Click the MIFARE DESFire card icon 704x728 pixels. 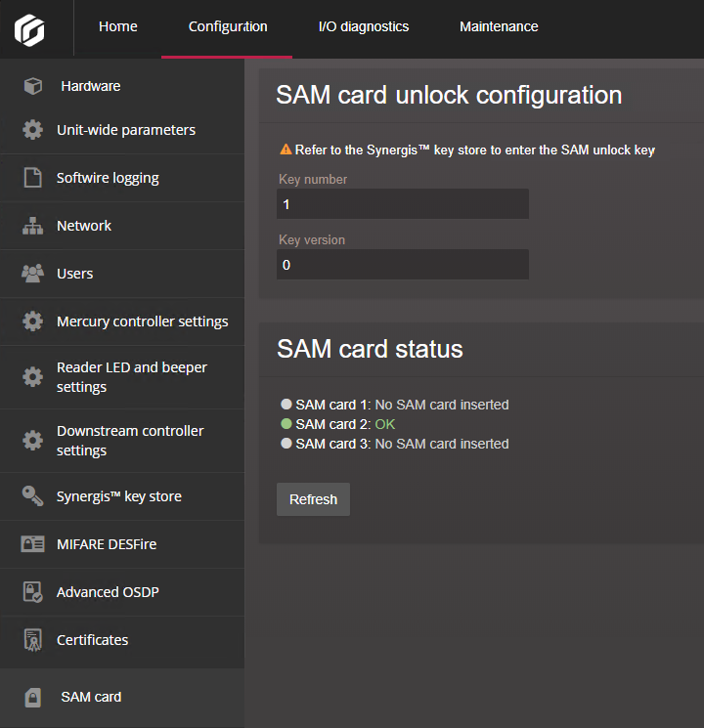tap(32, 543)
